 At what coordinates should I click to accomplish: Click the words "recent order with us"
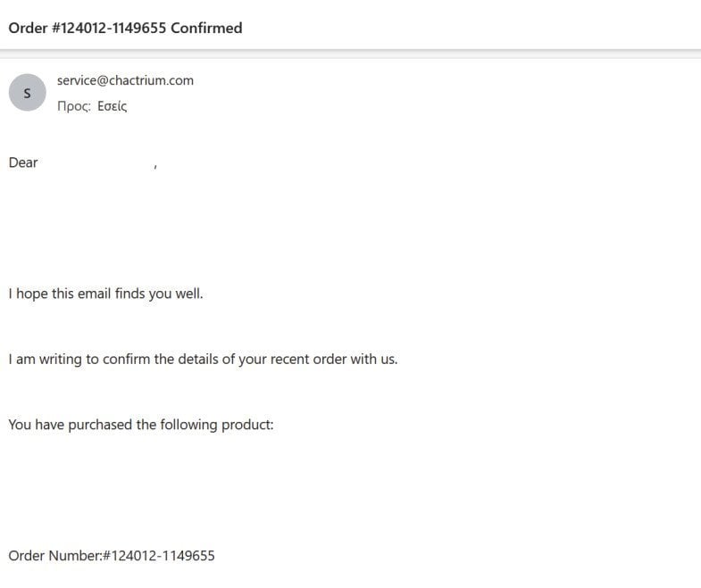tap(332, 360)
